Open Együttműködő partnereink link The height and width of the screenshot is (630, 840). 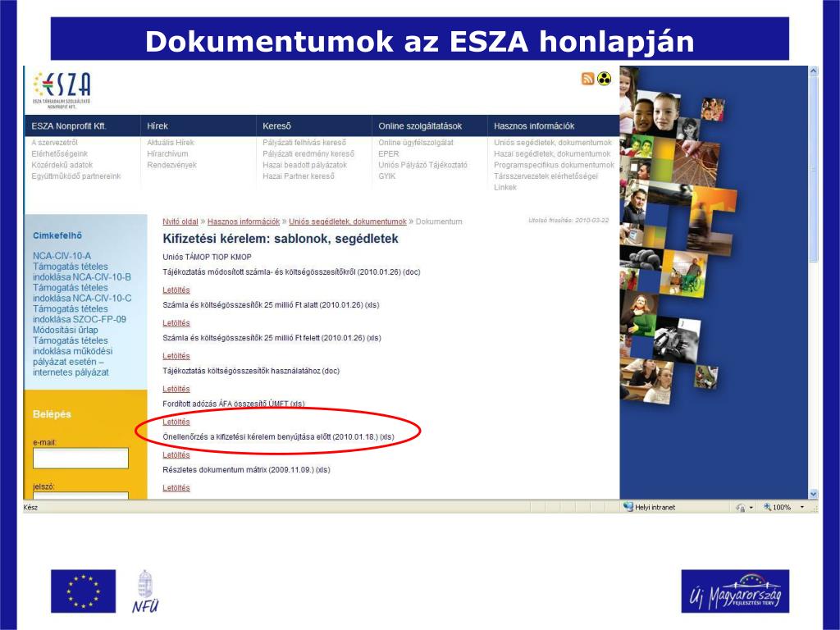(76, 176)
